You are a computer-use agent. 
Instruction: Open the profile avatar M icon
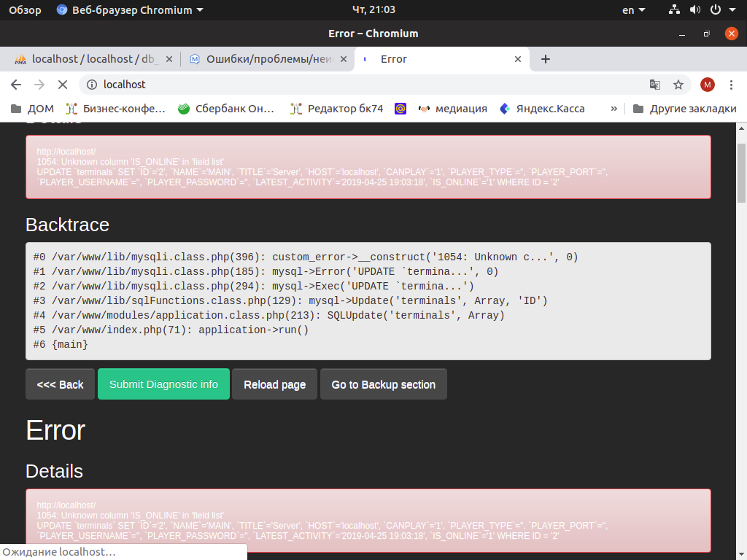point(707,85)
